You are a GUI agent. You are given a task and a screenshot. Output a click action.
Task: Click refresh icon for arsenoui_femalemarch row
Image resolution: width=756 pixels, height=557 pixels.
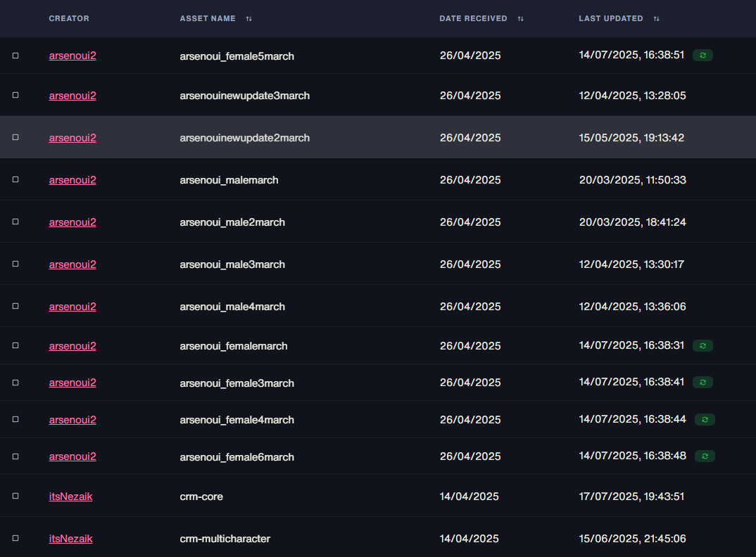[x=703, y=345]
